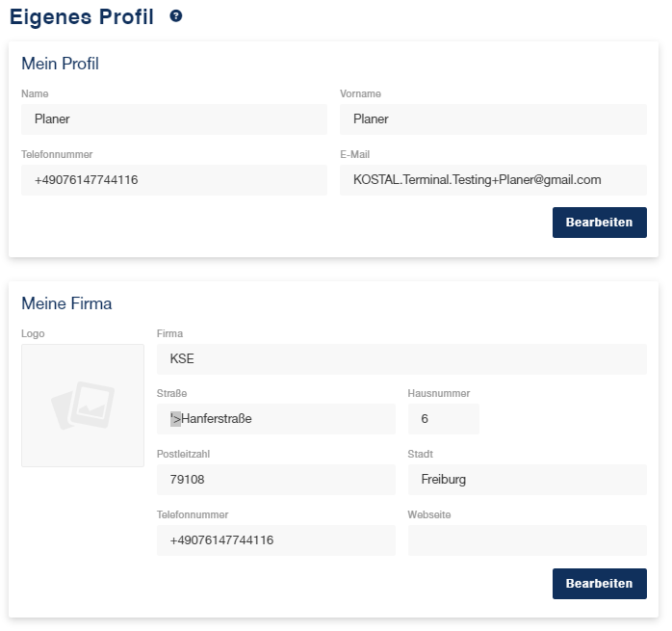672x631 pixels.
Task: Click the Hausnummer field showing 6
Action: (x=444, y=419)
